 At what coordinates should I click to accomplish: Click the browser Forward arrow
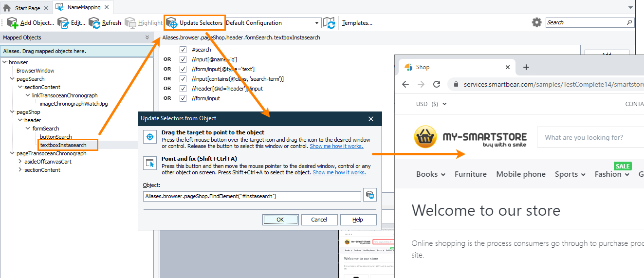click(421, 84)
